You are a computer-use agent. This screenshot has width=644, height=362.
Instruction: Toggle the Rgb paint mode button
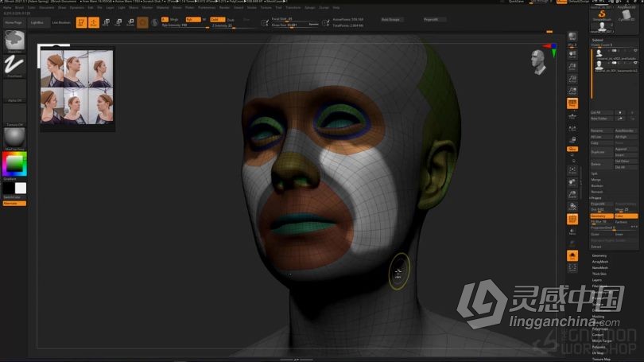point(193,19)
